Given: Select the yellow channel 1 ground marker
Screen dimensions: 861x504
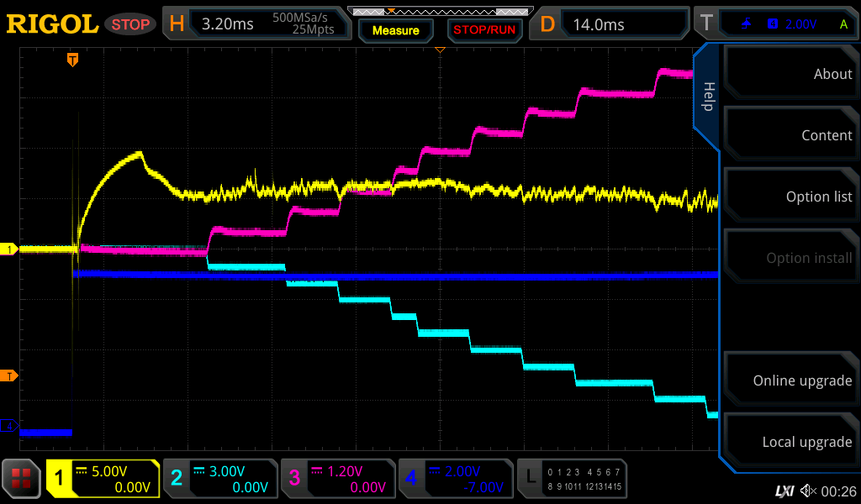Looking at the screenshot, I should coord(9,249).
